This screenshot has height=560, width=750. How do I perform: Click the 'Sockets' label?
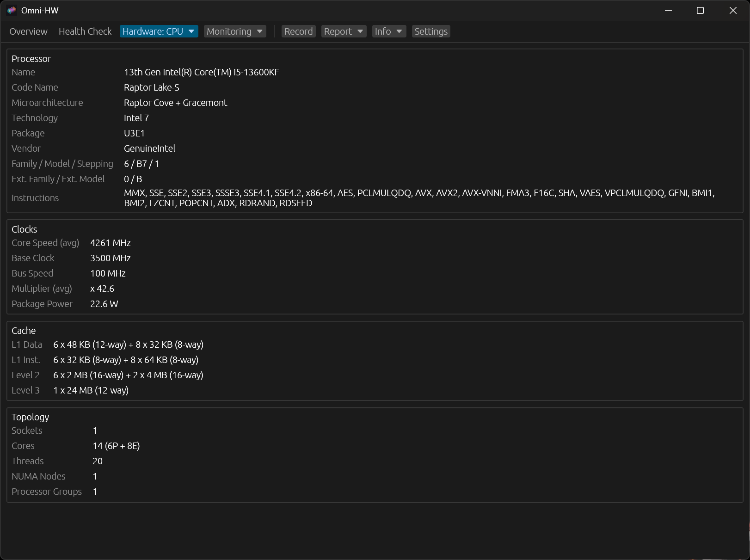point(27,431)
